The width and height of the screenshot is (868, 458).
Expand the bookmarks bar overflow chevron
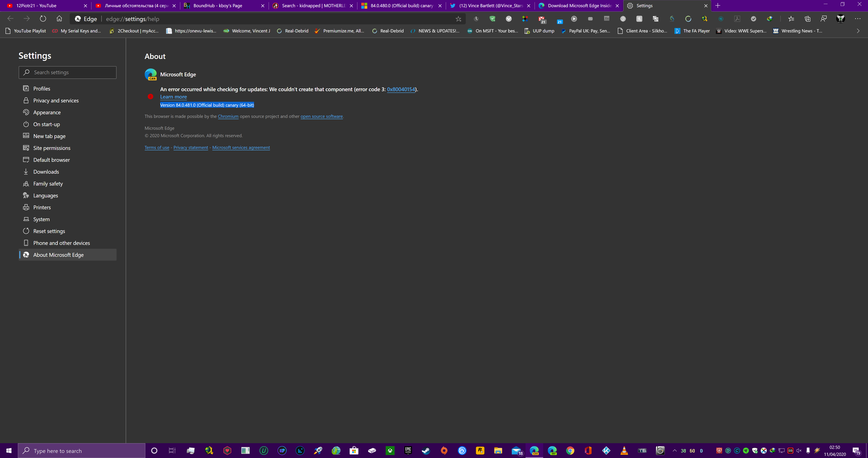[858, 31]
